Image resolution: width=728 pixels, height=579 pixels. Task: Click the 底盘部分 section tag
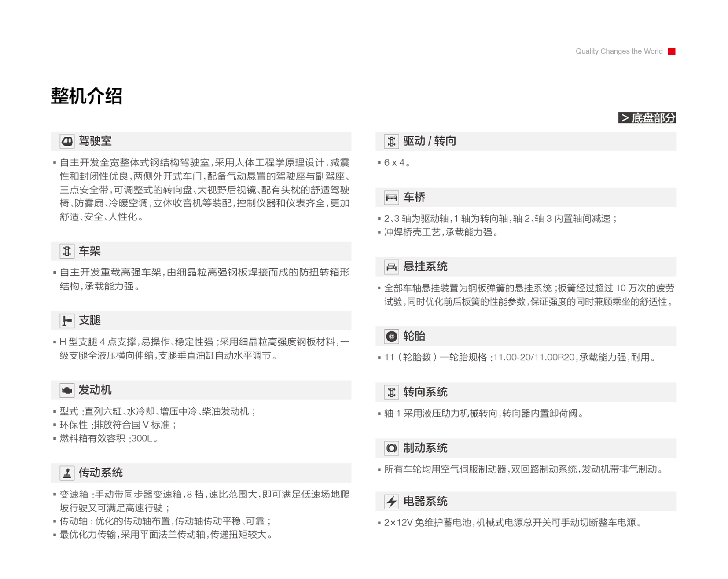[647, 118]
